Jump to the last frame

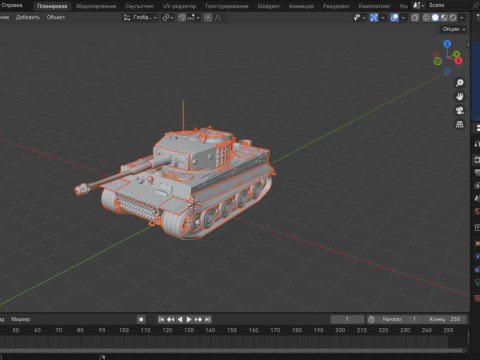coord(207,319)
